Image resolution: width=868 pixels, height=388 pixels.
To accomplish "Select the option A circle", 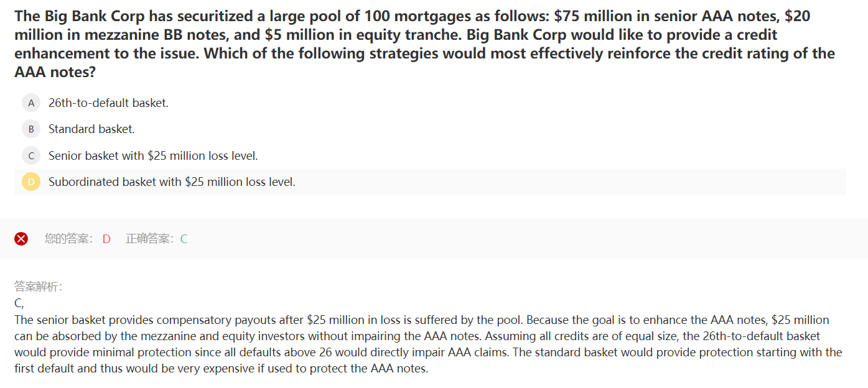I will tap(31, 103).
